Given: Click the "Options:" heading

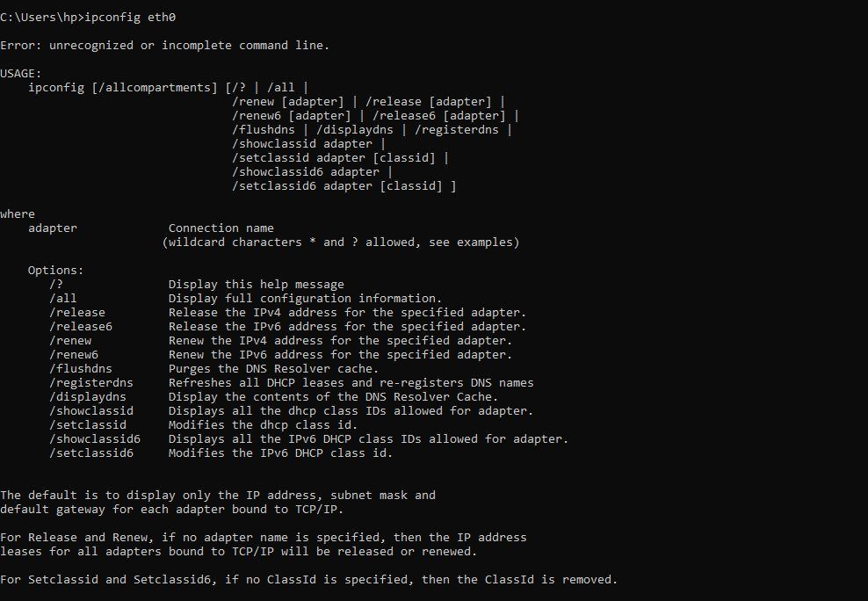Looking at the screenshot, I should (56, 271).
